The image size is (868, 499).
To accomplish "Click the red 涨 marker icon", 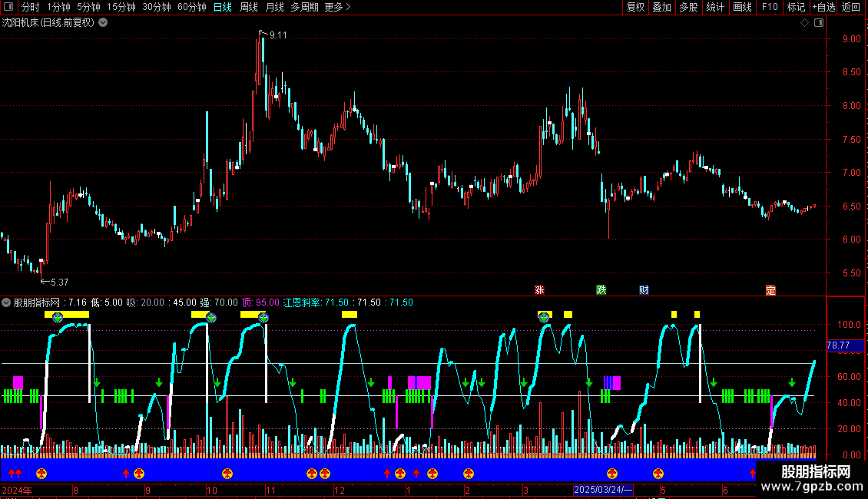I will click(x=540, y=290).
